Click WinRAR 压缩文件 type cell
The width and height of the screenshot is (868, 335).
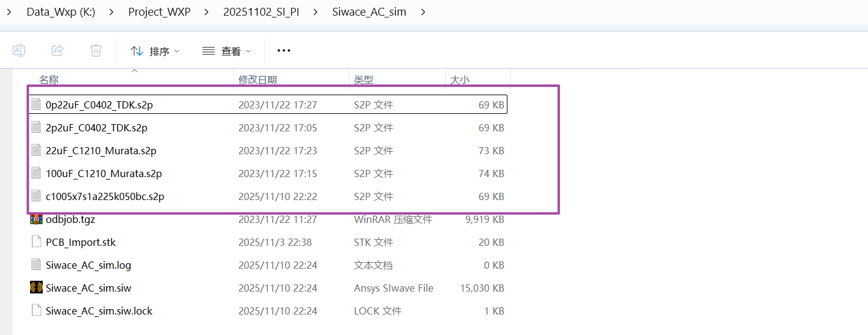click(393, 219)
